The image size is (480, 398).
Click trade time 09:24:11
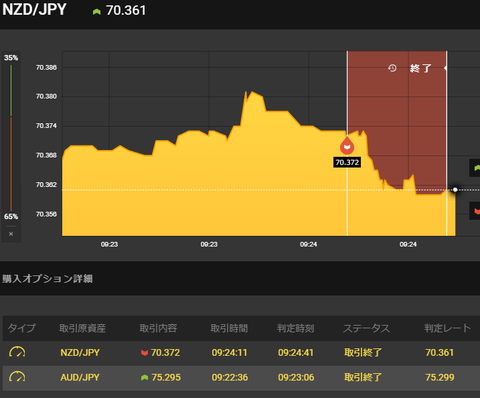tap(229, 352)
